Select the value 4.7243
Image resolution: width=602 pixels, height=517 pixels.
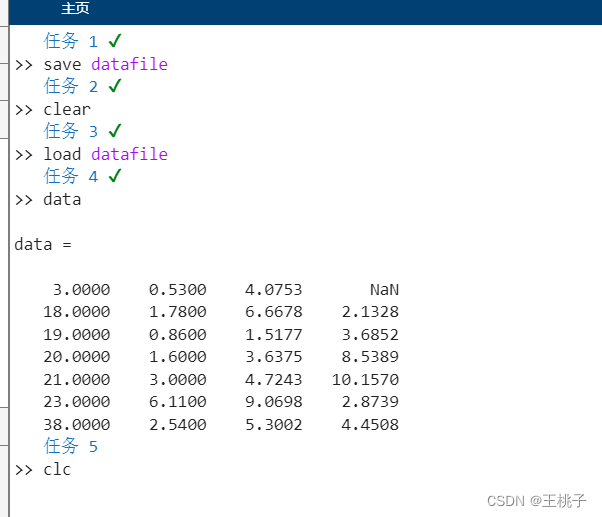pos(274,380)
